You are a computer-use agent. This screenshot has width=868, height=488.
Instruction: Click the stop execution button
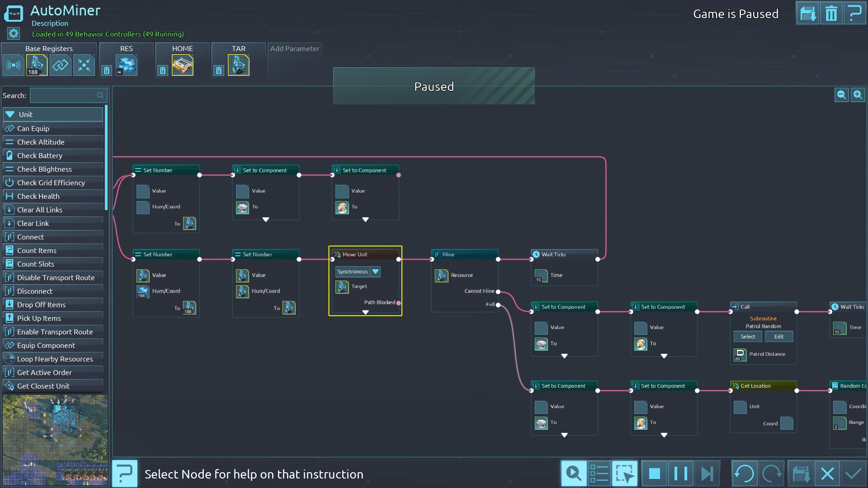click(654, 474)
